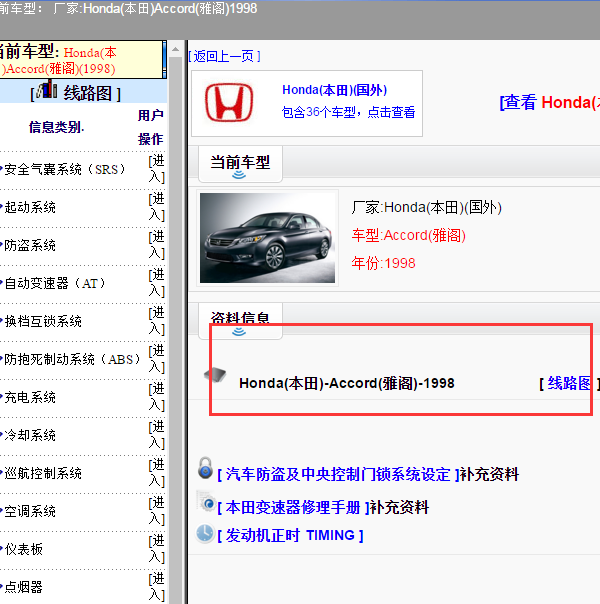
Task: Click Honda(本田)-Accord(雅阁)-1998 title text
Action: click(347, 383)
